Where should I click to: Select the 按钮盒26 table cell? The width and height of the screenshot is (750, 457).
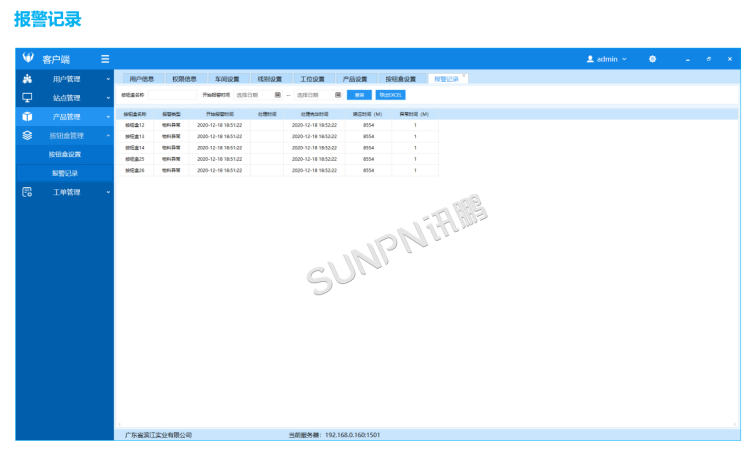pos(135,170)
